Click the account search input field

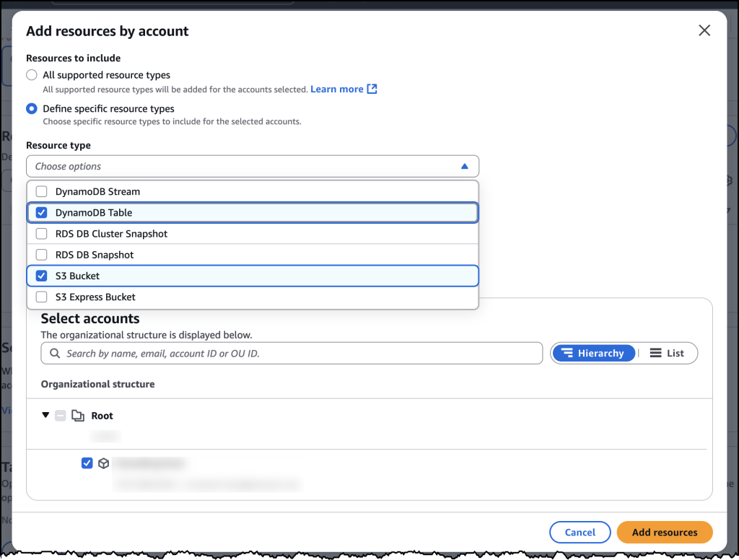pos(289,353)
